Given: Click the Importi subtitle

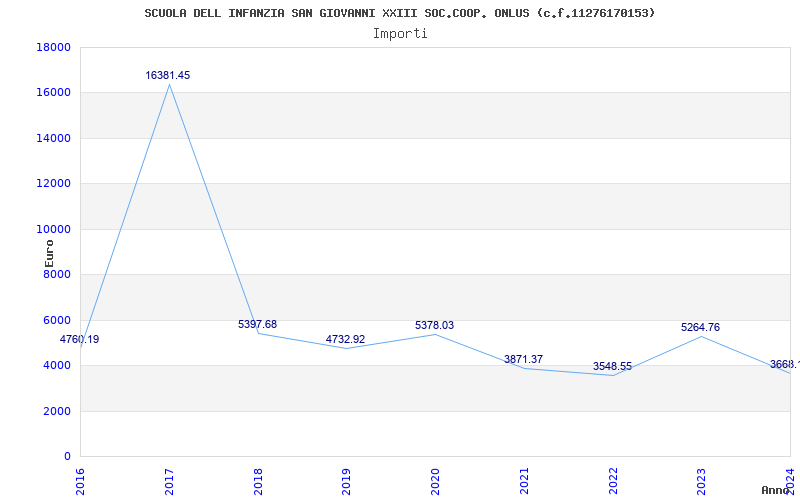Looking at the screenshot, I should coord(400,34).
